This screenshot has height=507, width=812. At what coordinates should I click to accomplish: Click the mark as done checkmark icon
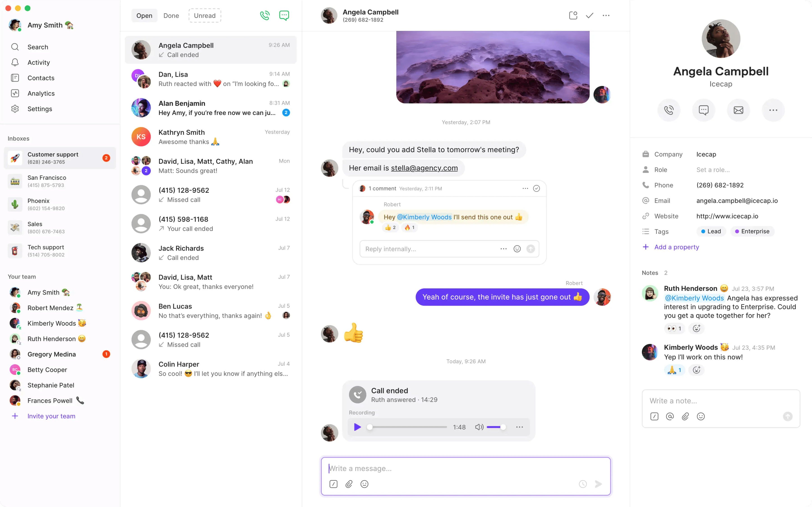[x=589, y=15]
